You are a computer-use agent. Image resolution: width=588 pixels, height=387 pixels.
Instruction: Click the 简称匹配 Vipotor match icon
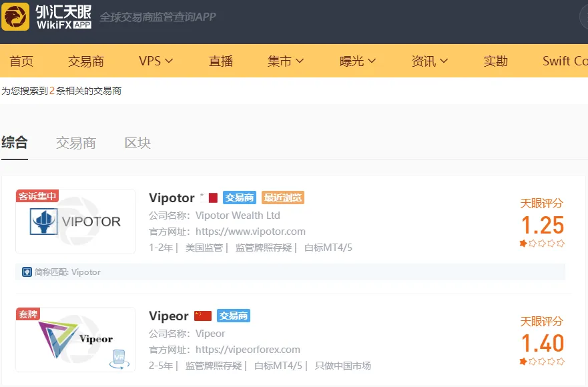27,272
